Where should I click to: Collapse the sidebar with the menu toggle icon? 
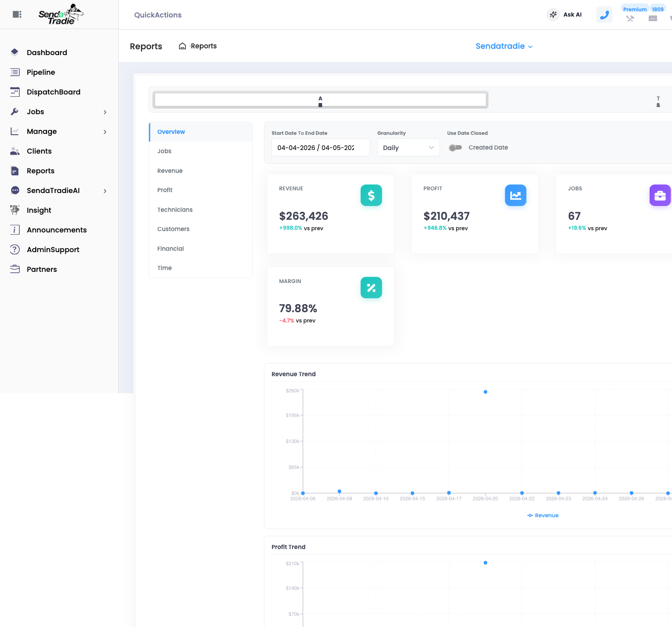17,14
